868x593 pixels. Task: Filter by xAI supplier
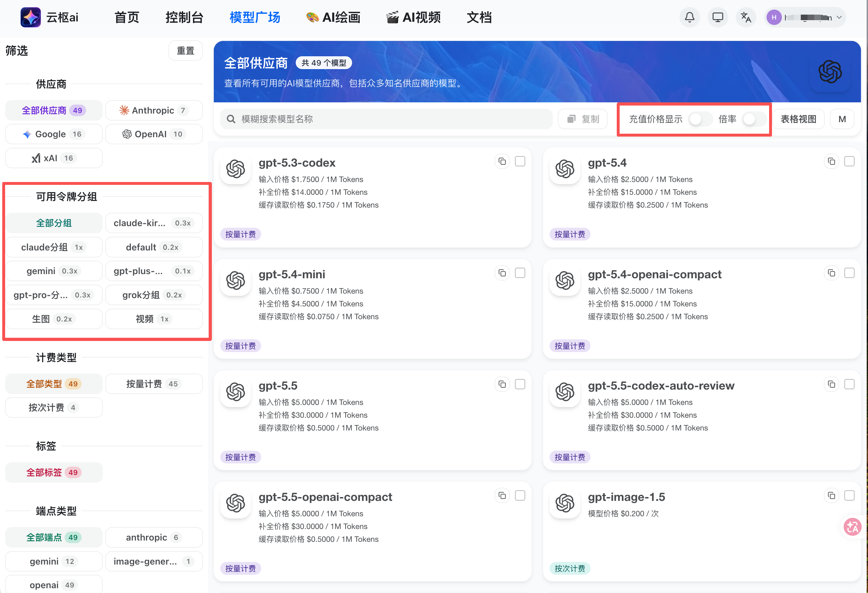click(54, 158)
